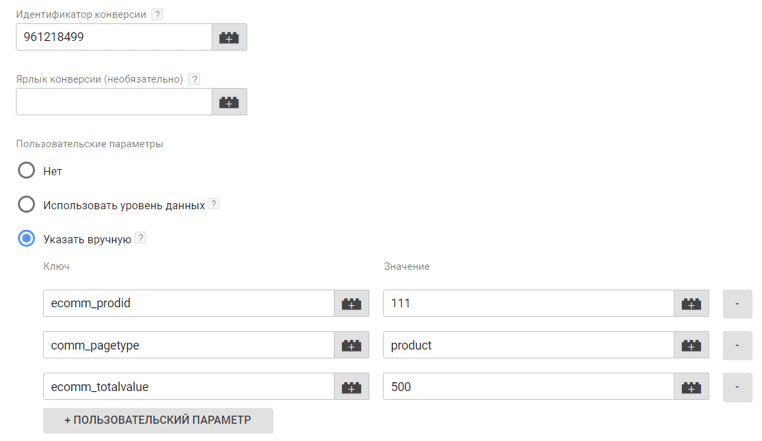Open variable picker beside ecomm_prodid key
The width and height of the screenshot is (762, 441).
click(351, 303)
